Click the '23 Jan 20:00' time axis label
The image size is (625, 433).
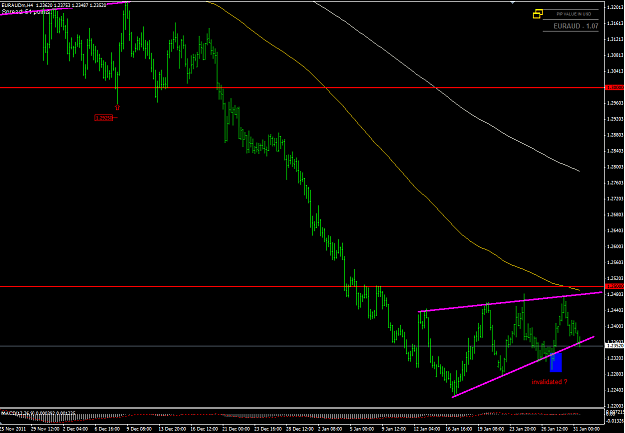click(x=523, y=429)
